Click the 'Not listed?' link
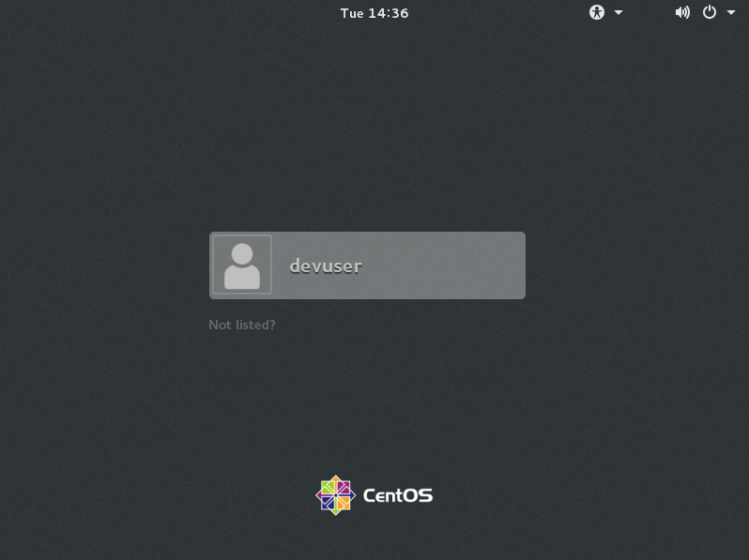 tap(242, 325)
